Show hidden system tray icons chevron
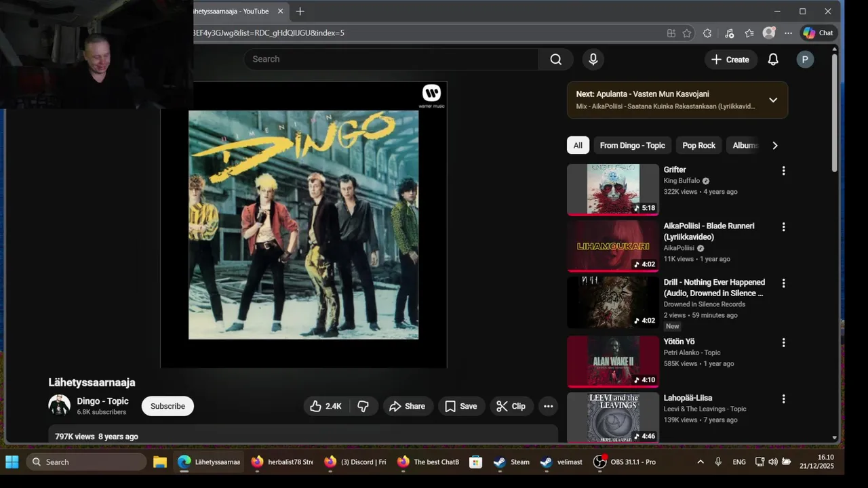 (x=701, y=462)
